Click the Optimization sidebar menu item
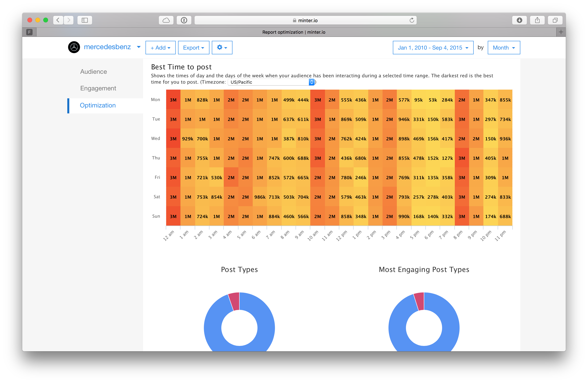This screenshot has width=588, height=383. pyautogui.click(x=98, y=105)
